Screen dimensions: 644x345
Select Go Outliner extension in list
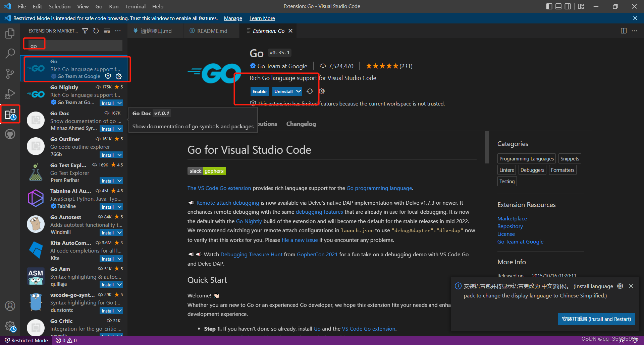tap(74, 147)
